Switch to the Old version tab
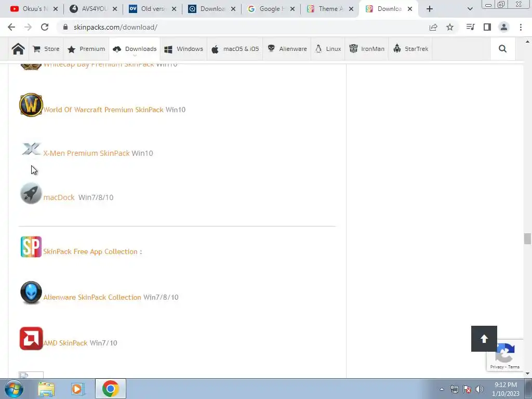 point(147,9)
